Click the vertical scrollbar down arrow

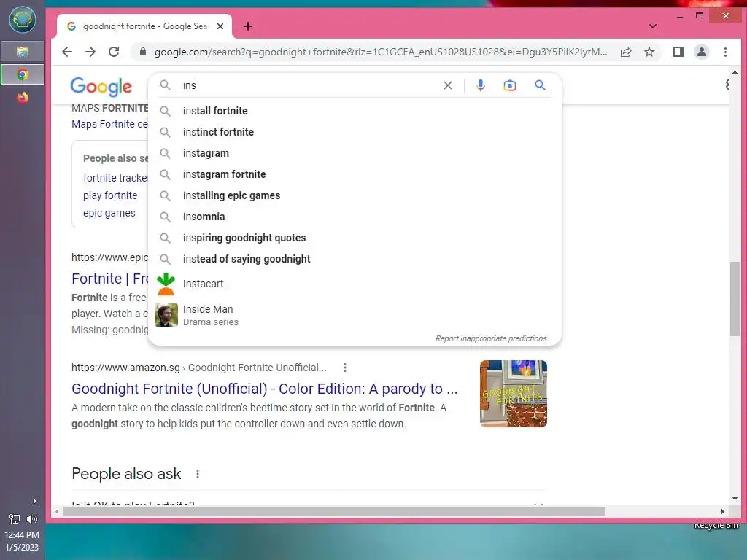click(x=735, y=499)
